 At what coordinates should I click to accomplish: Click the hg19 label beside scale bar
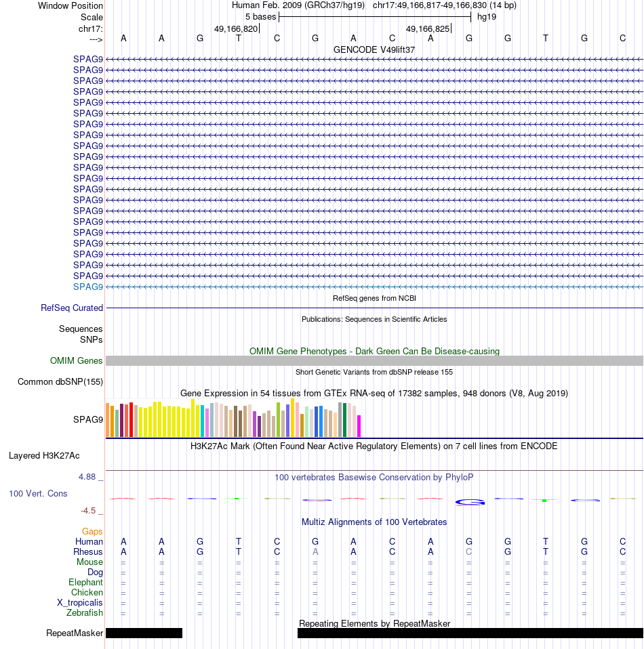pos(487,17)
